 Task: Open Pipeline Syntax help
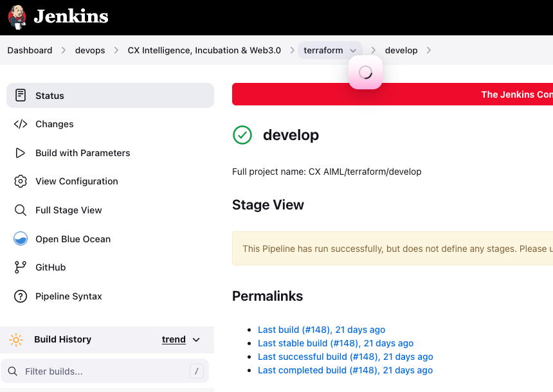[110, 296]
